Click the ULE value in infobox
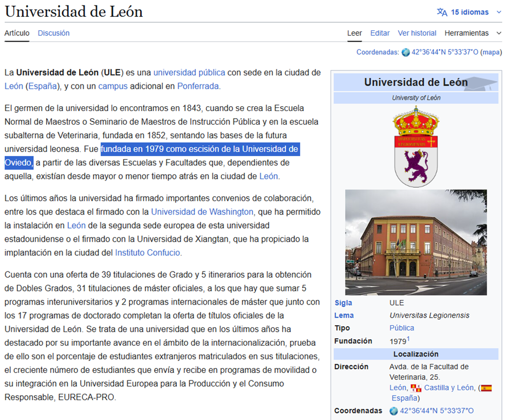 point(397,303)
